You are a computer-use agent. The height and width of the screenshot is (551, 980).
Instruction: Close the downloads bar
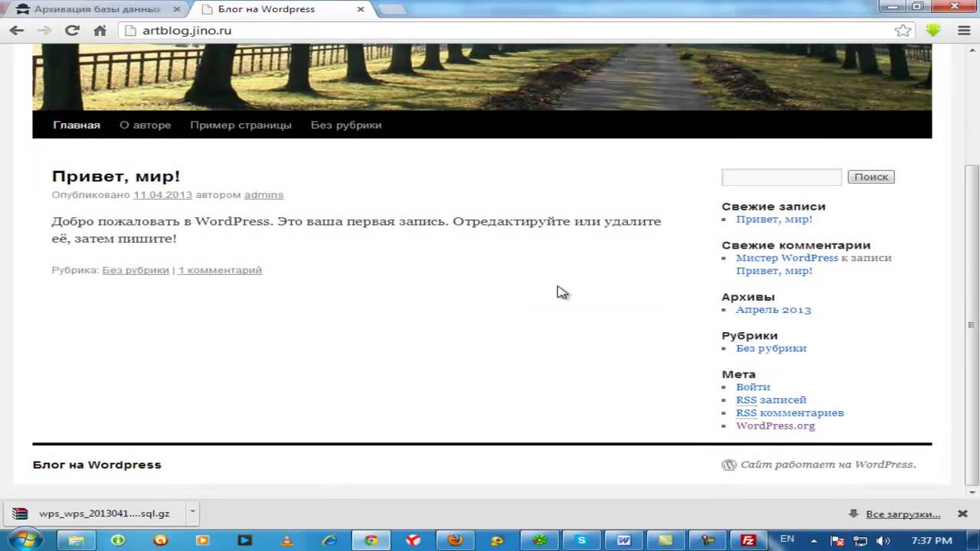click(x=963, y=514)
